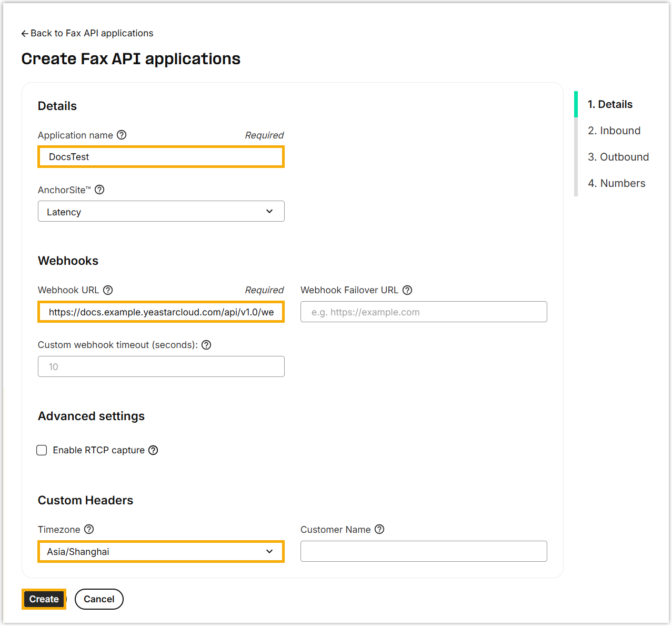The height and width of the screenshot is (626, 672).
Task: Select the Details step in sidebar
Action: coord(610,104)
